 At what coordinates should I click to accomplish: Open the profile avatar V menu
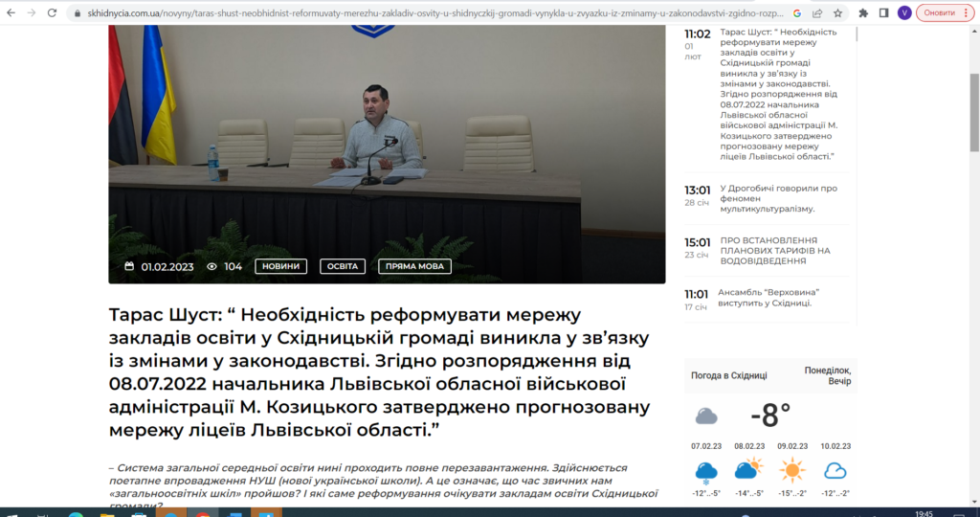903,13
